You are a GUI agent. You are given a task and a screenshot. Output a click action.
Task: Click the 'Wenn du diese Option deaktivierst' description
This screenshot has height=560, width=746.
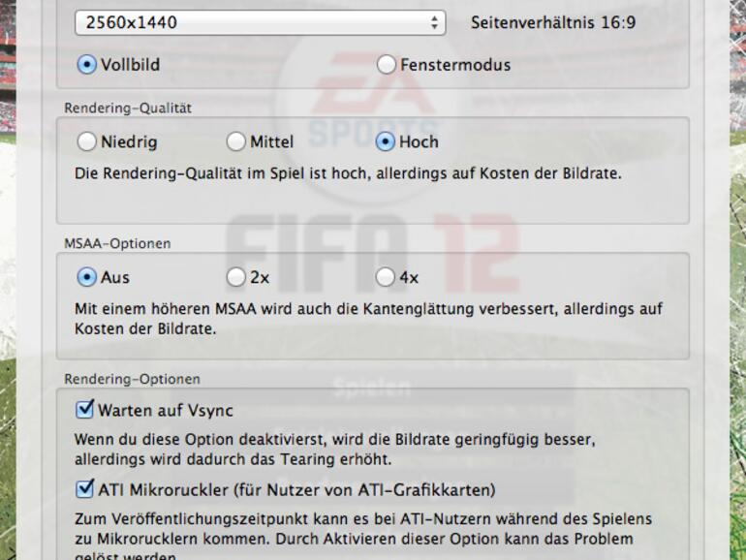[x=334, y=450]
